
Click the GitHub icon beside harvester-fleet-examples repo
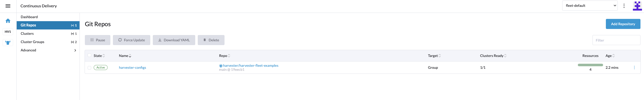pyautogui.click(x=221, y=66)
